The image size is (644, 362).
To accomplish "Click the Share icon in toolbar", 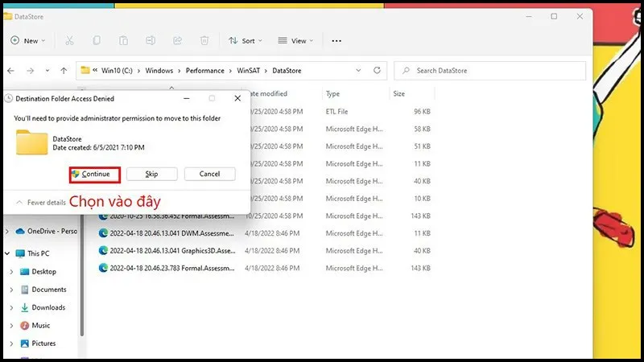I will coord(177,40).
